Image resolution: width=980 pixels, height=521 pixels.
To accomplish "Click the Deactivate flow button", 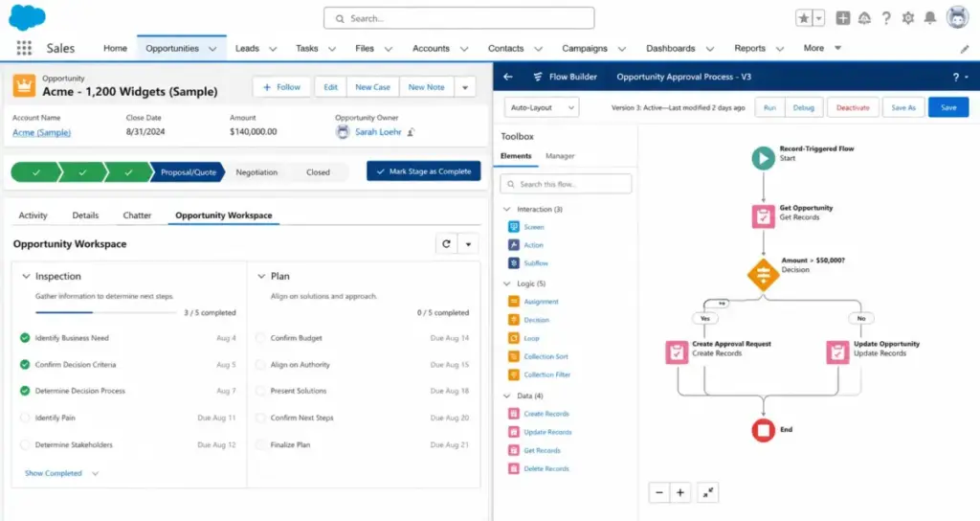I will (853, 107).
